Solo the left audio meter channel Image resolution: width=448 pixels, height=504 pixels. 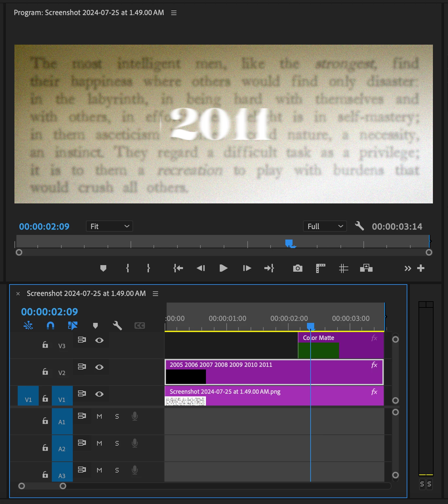pyautogui.click(x=422, y=484)
